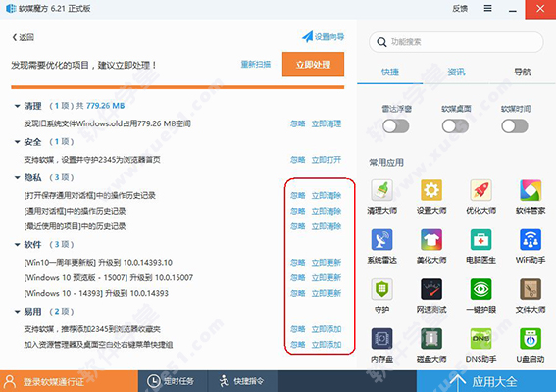Screen dimensions: 556x392
Task: Open the 清理大师 app icon
Action: (381, 190)
